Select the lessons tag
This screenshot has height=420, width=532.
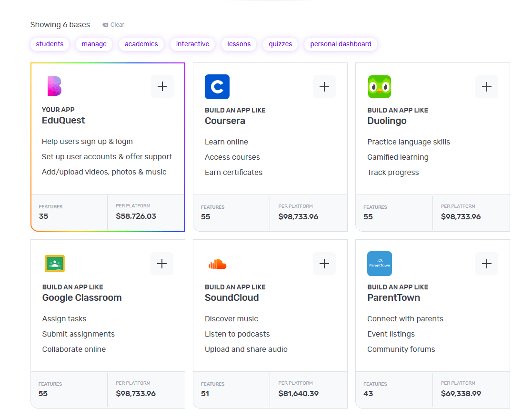239,44
